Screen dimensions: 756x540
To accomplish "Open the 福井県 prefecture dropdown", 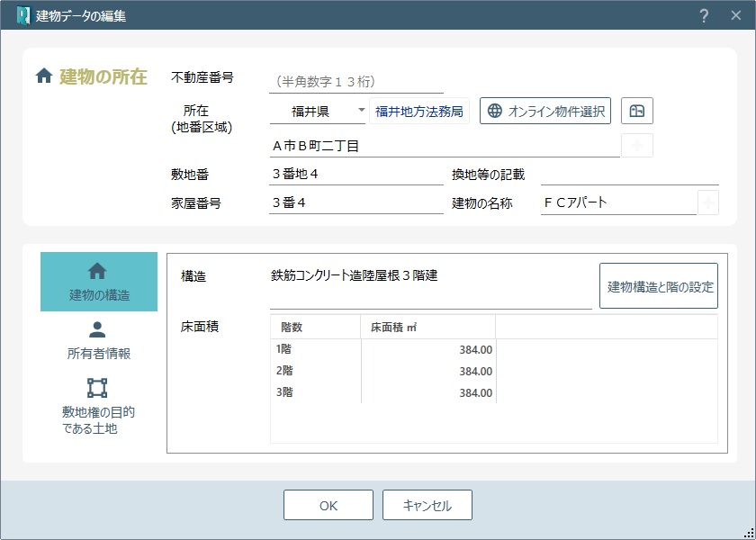I will point(318,112).
